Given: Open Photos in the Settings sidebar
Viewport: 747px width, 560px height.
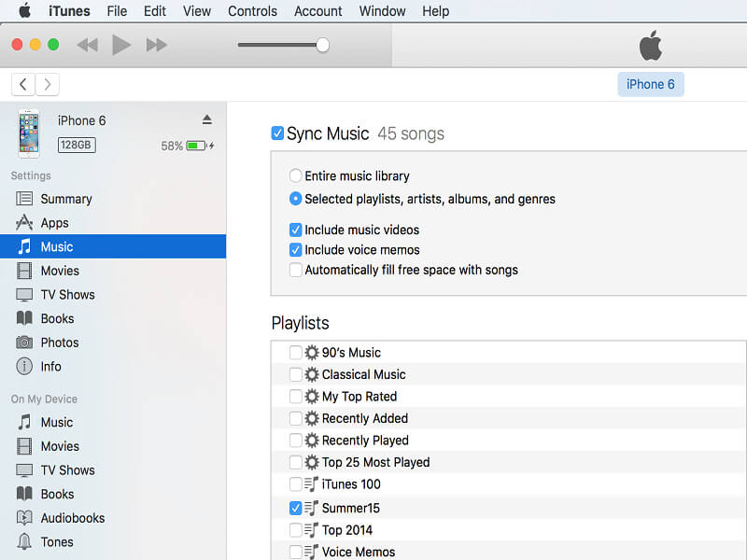Looking at the screenshot, I should pyautogui.click(x=59, y=343).
